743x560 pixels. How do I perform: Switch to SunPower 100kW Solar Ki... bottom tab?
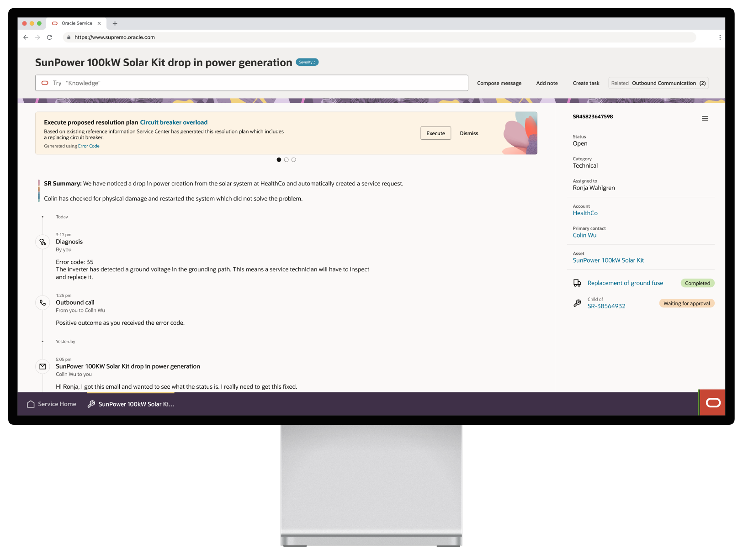click(131, 404)
